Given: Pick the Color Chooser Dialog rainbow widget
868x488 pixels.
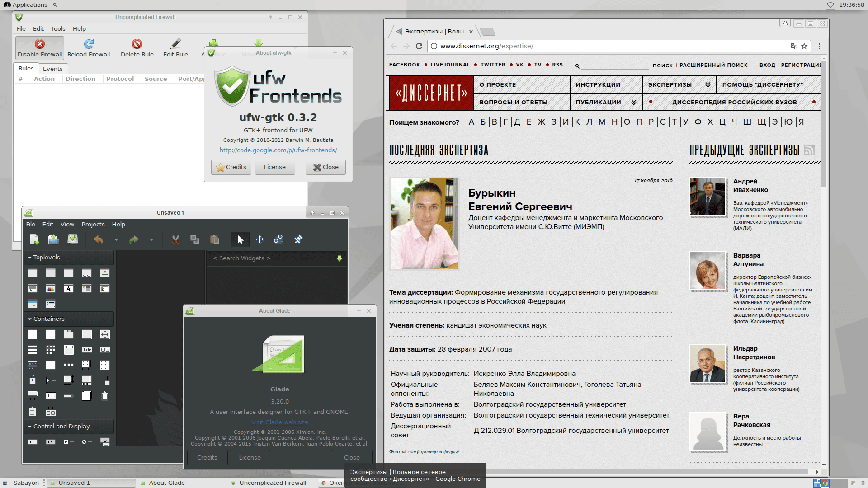Looking at the screenshot, I should pos(51,289).
